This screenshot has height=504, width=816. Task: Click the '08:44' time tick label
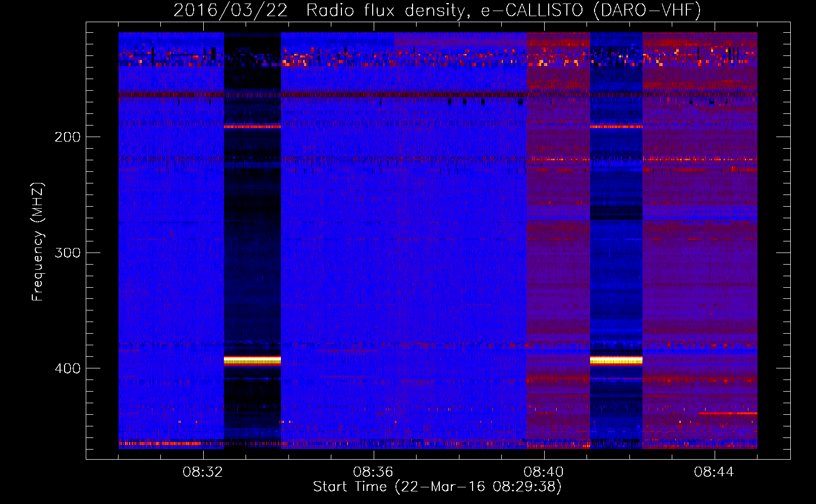point(714,472)
